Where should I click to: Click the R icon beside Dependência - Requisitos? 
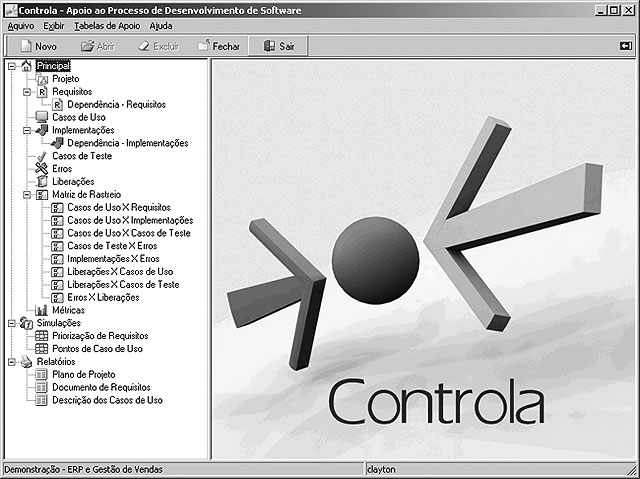[58, 105]
